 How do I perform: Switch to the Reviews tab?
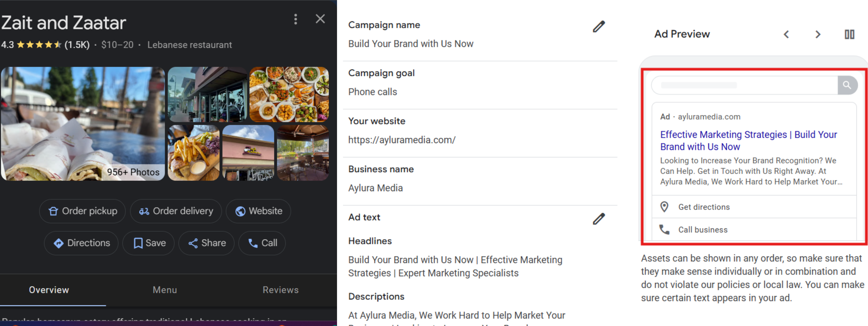click(280, 290)
